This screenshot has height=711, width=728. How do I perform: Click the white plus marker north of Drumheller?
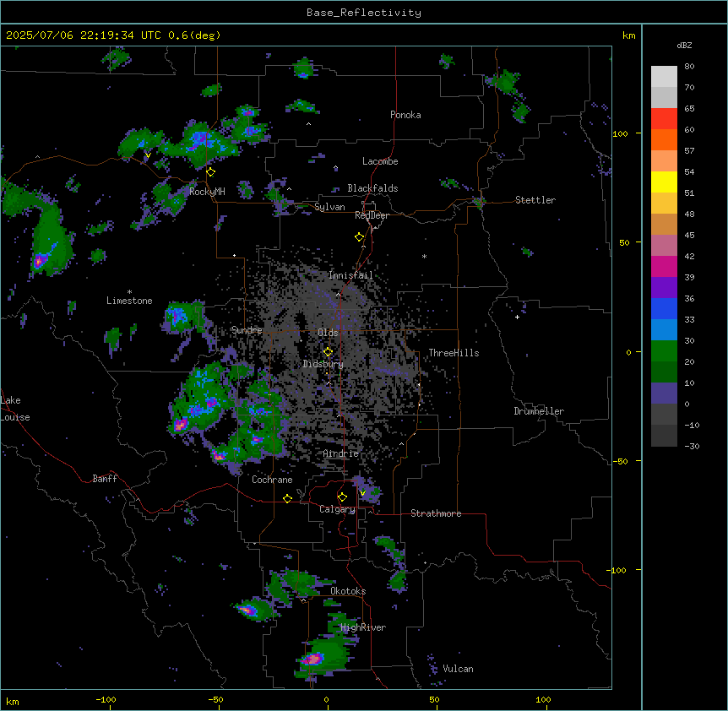tap(517, 317)
